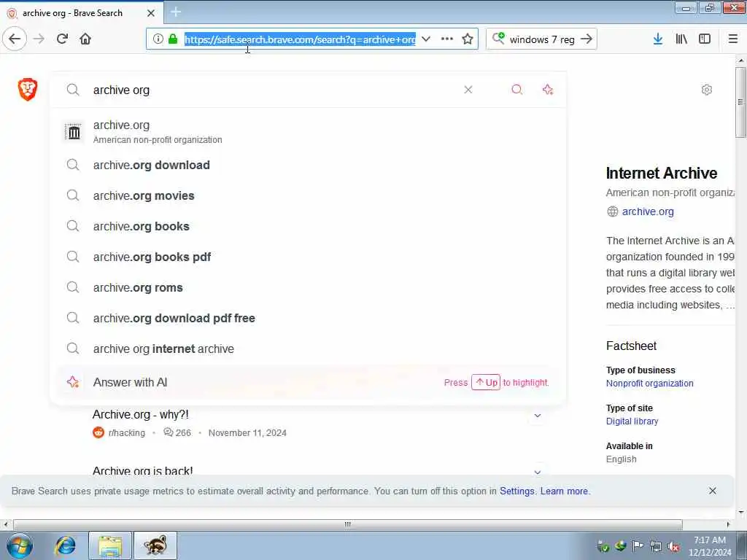Choose suggestion 'archive org internet archive'
Screen dimensions: 747x560
tap(309, 349)
